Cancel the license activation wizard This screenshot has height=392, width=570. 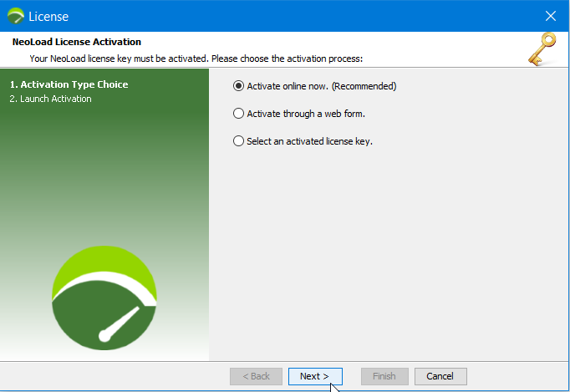tap(440, 376)
